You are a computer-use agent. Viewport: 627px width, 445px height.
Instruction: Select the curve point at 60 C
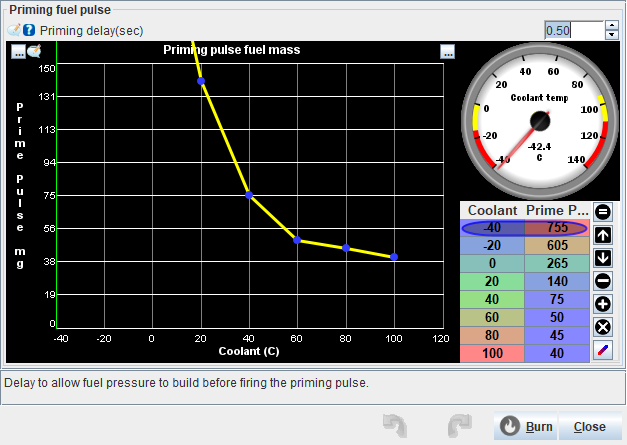click(297, 240)
